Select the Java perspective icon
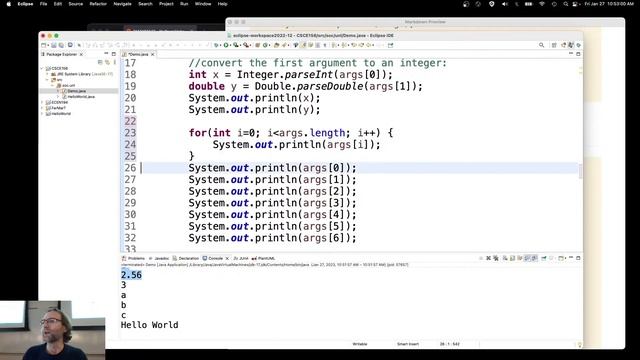This screenshot has width=640, height=360. point(571,45)
